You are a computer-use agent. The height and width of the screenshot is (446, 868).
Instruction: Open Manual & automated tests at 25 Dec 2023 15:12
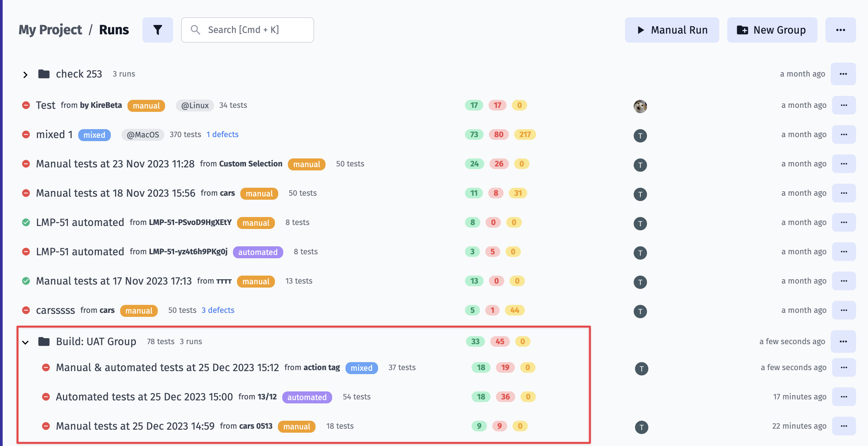click(x=167, y=367)
